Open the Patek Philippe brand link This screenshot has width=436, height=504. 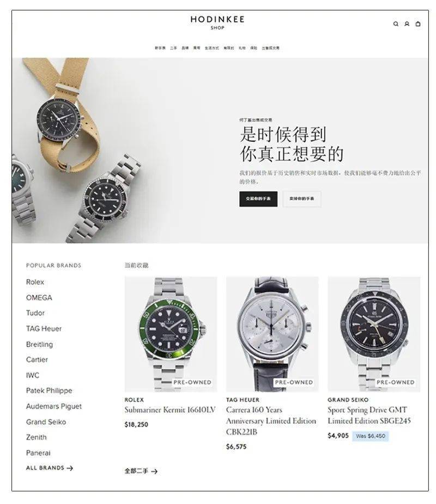49,391
